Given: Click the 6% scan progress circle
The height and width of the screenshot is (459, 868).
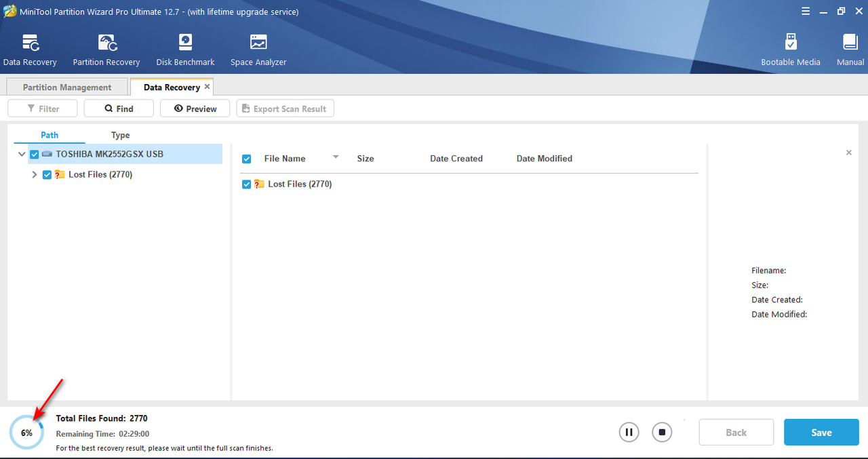Looking at the screenshot, I should point(26,432).
